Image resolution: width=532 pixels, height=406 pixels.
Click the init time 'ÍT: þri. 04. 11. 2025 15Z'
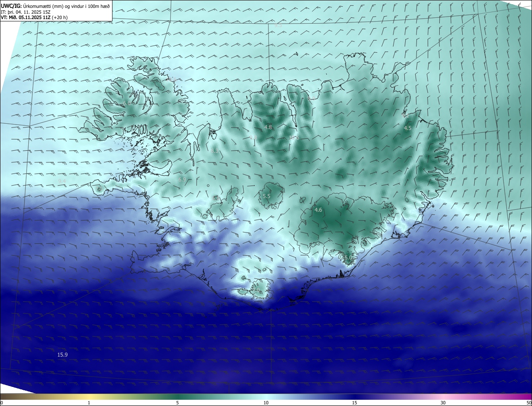[x=26, y=12]
